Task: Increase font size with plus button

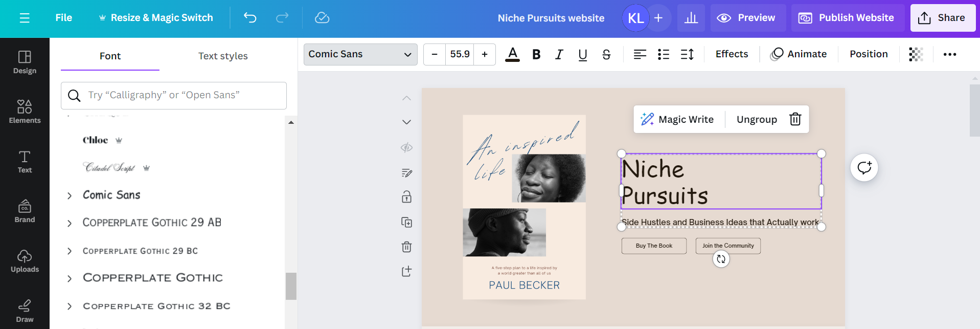Action: pos(485,54)
